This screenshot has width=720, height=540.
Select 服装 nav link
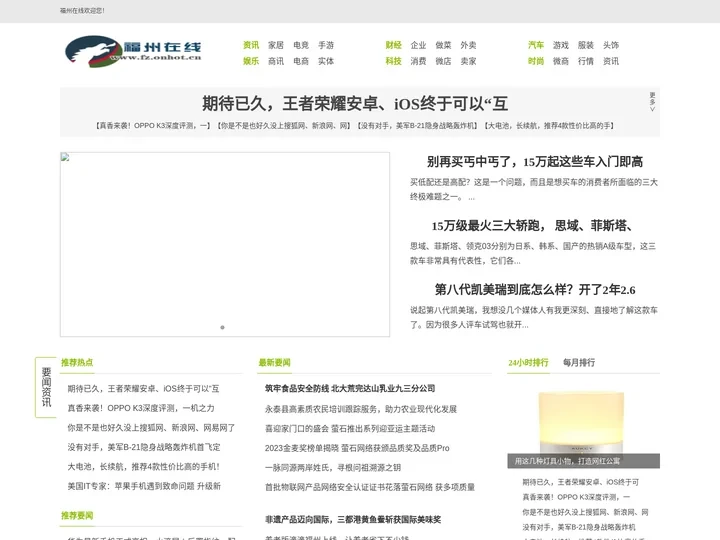[x=586, y=45]
